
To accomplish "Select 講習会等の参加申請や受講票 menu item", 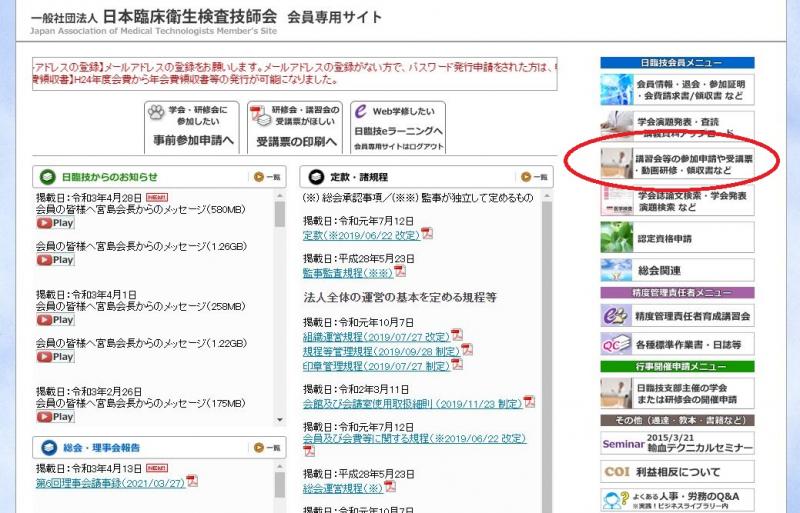I will point(678,165).
